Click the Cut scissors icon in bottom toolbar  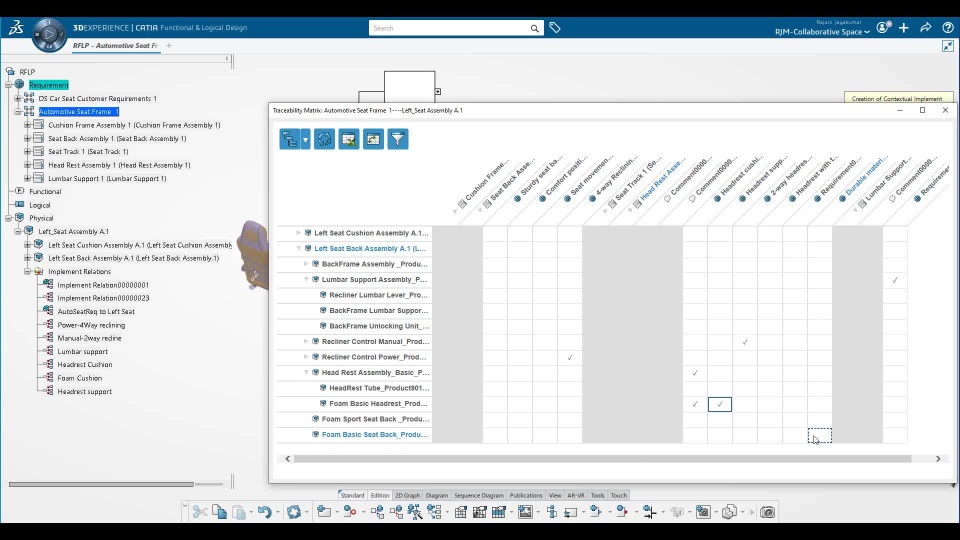(200, 512)
